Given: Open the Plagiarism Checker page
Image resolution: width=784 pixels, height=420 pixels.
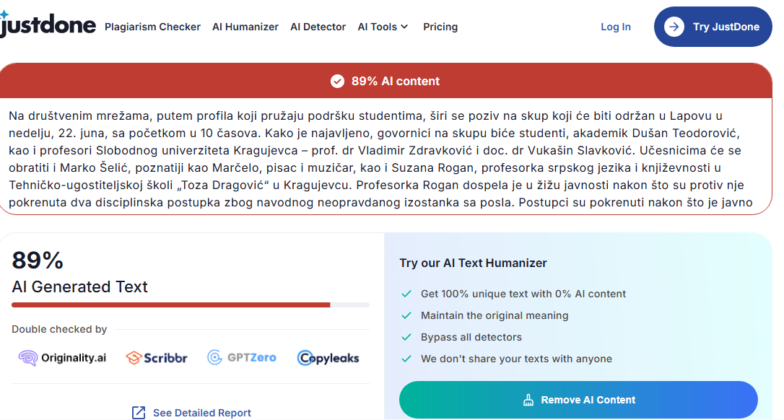Looking at the screenshot, I should [x=152, y=27].
